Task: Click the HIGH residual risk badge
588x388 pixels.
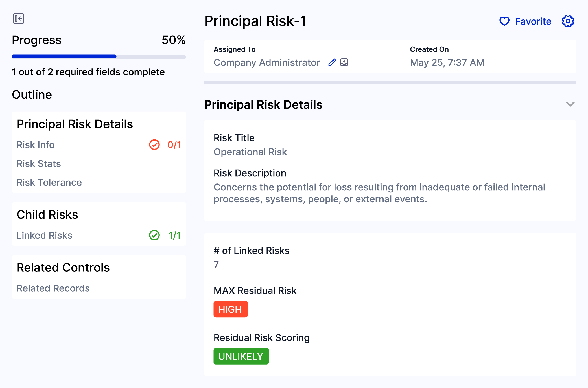Action: point(230,309)
